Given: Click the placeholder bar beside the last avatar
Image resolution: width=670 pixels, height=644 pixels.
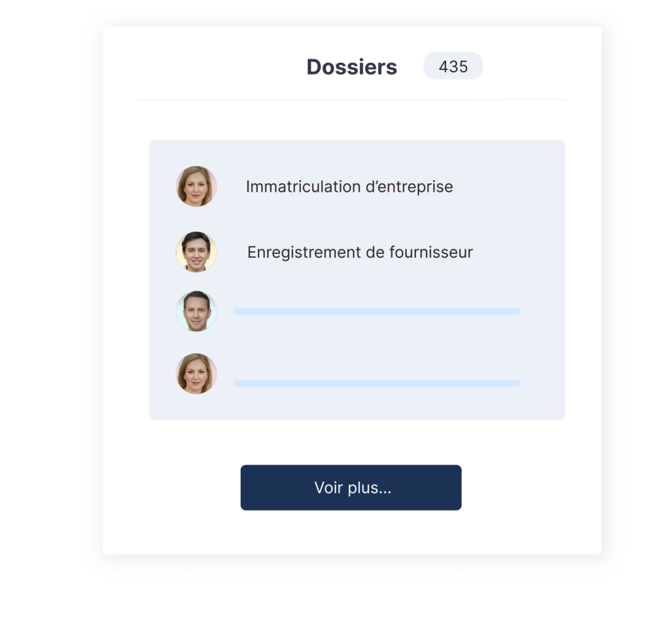Looking at the screenshot, I should [376, 383].
